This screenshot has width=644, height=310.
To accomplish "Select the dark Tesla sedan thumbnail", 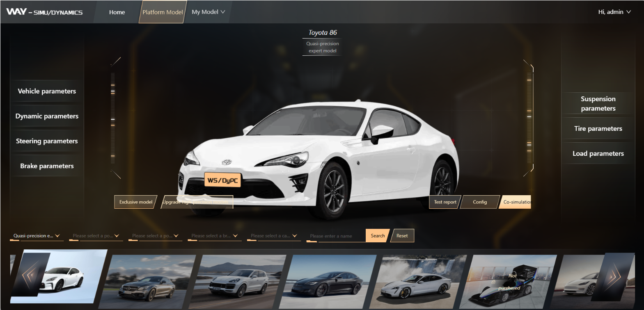I will (x=328, y=282).
